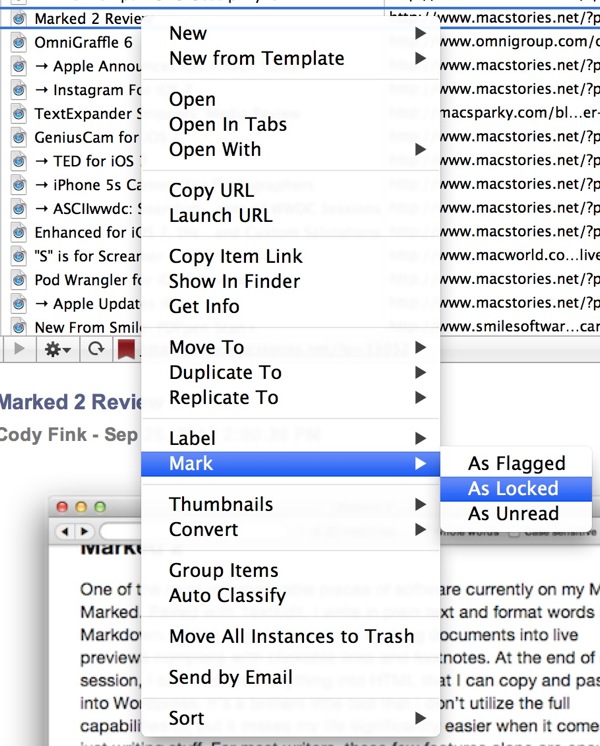Image resolution: width=600 pixels, height=746 pixels.
Task: Click icon beside ASCIIwwdc row
Action: 19,209
